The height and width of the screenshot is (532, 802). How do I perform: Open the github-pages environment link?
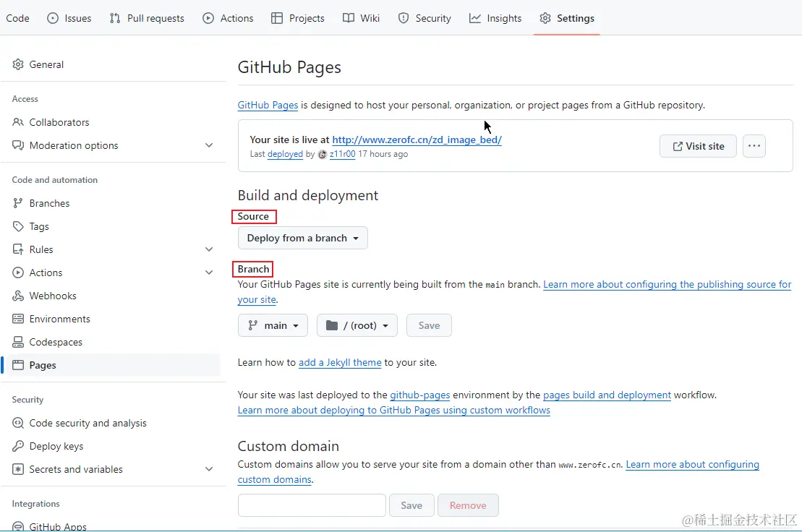pos(420,395)
